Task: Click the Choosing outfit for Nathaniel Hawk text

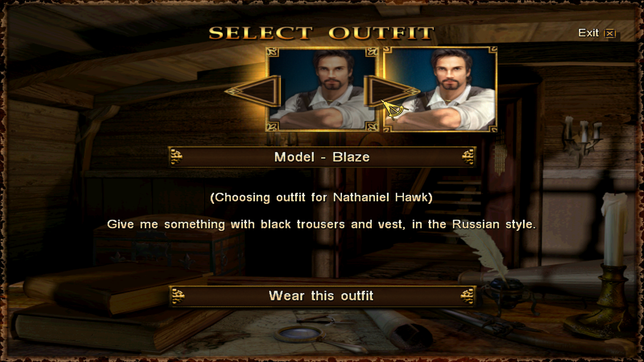Action: coord(321,197)
